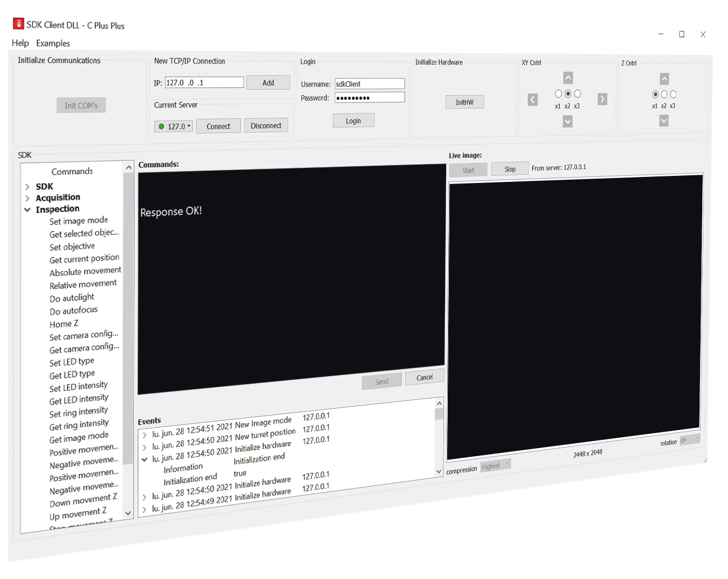Select the Do autolight command

[72, 298]
